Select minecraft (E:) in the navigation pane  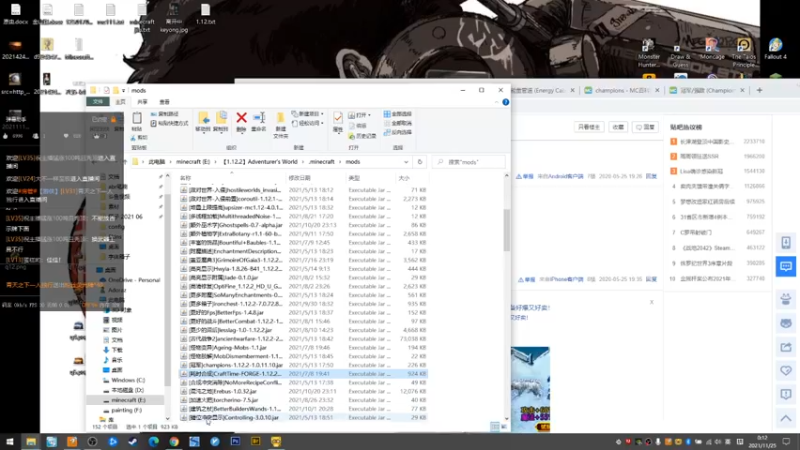(128, 400)
